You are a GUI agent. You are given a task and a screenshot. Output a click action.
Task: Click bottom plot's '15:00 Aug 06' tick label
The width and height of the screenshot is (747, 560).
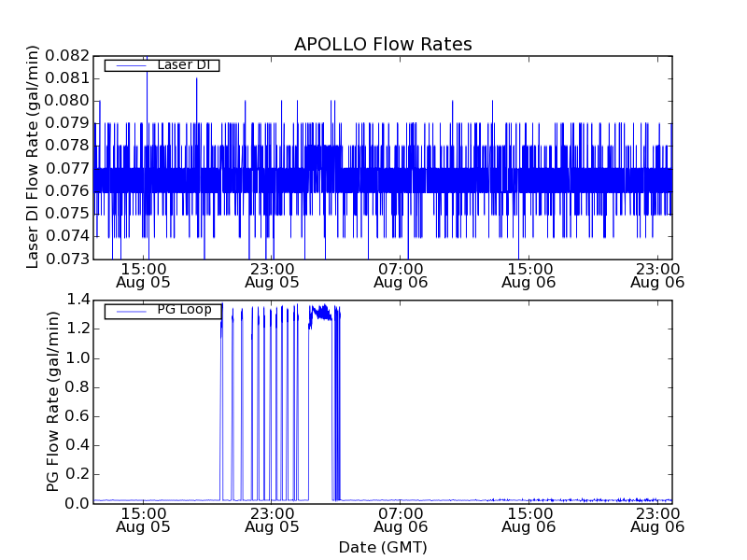[x=529, y=520]
